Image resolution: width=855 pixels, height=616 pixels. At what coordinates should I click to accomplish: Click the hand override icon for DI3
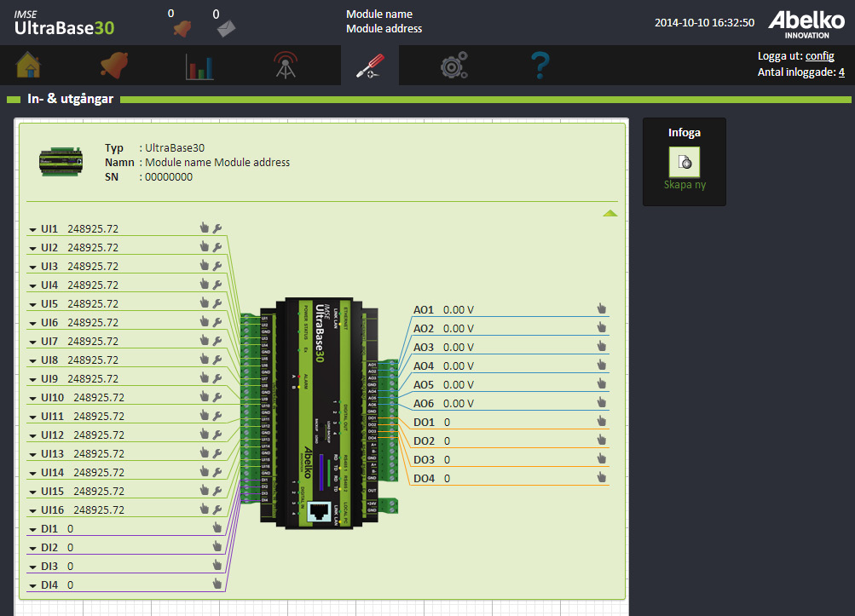217,565
